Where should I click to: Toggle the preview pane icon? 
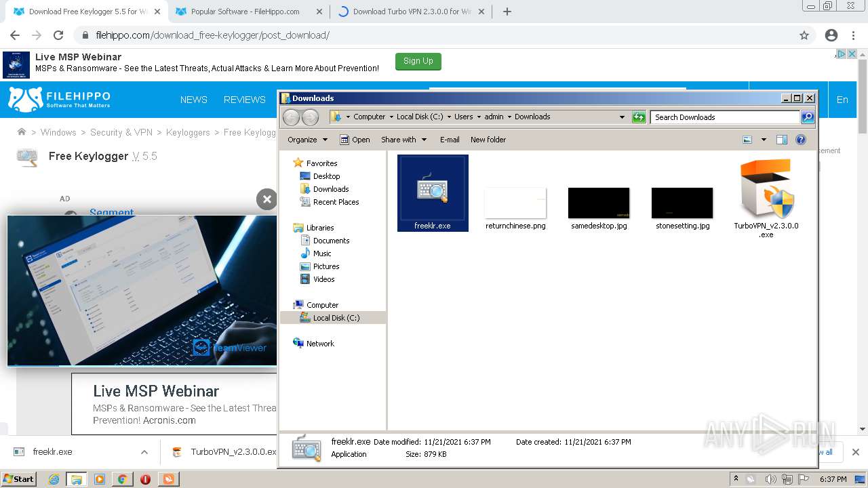point(782,140)
